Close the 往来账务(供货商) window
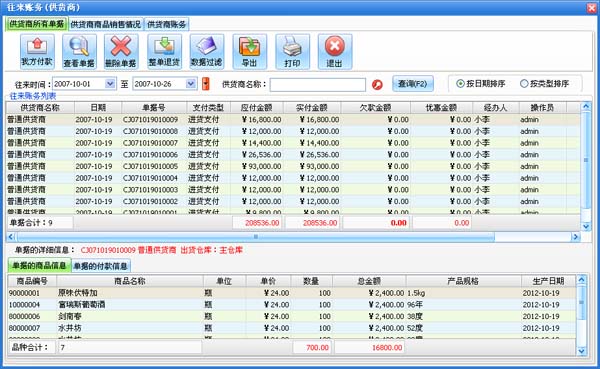The image size is (600, 369). pyautogui.click(x=591, y=7)
